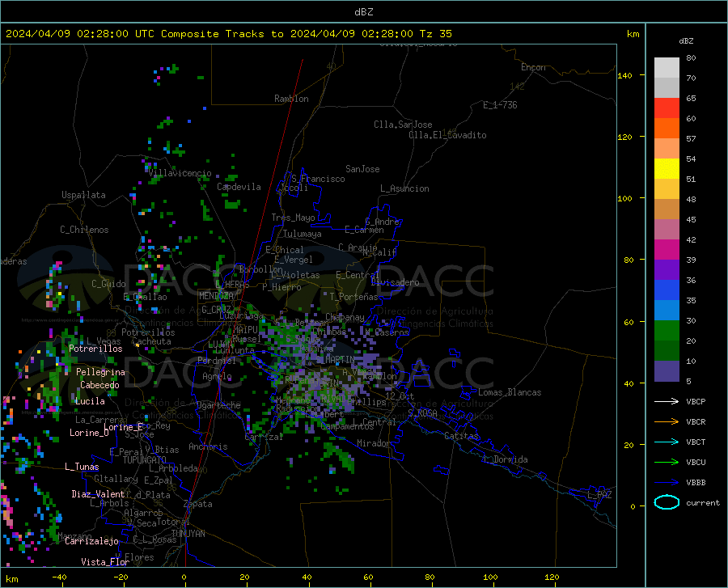Click the Mirador label
Image resolution: width=728 pixels, height=588 pixels.
coord(374,443)
